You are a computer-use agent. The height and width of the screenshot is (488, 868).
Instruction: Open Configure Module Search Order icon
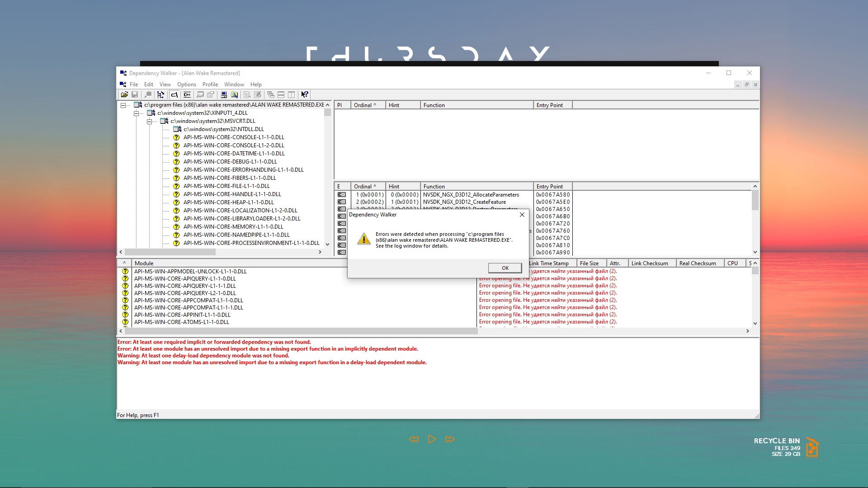coord(234,94)
